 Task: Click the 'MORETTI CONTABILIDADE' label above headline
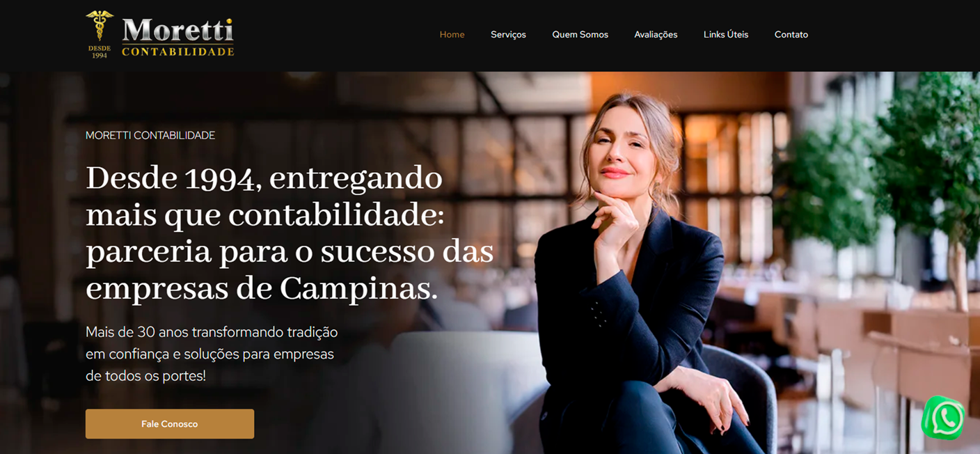pyautogui.click(x=150, y=136)
